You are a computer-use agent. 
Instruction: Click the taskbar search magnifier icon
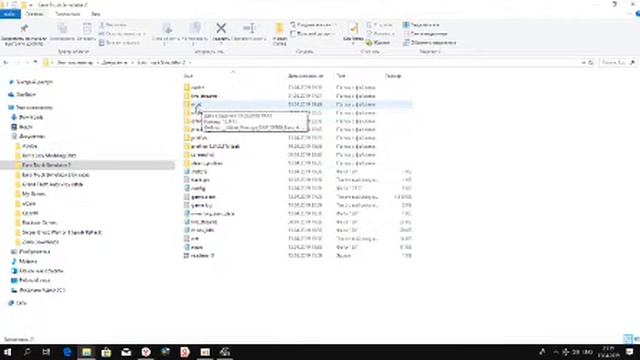(x=27, y=352)
